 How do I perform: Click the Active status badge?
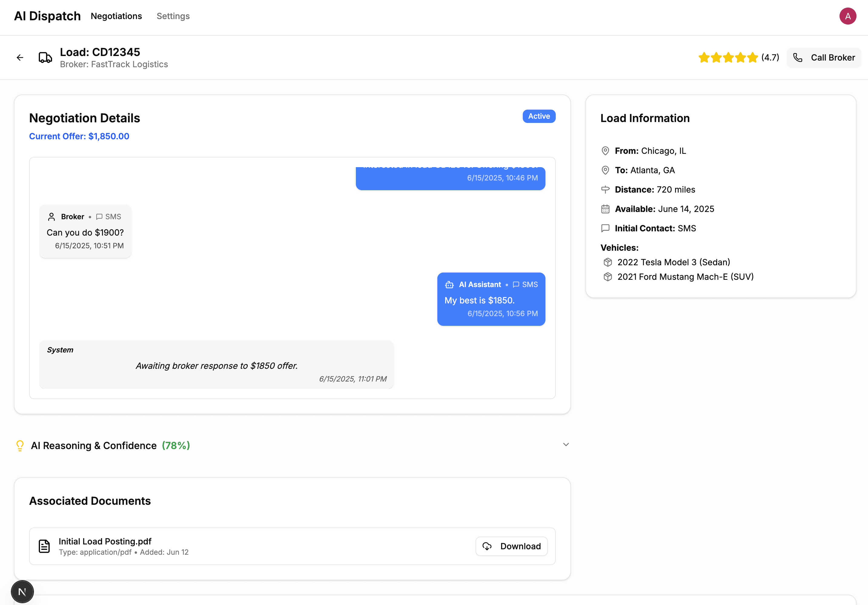539,116
